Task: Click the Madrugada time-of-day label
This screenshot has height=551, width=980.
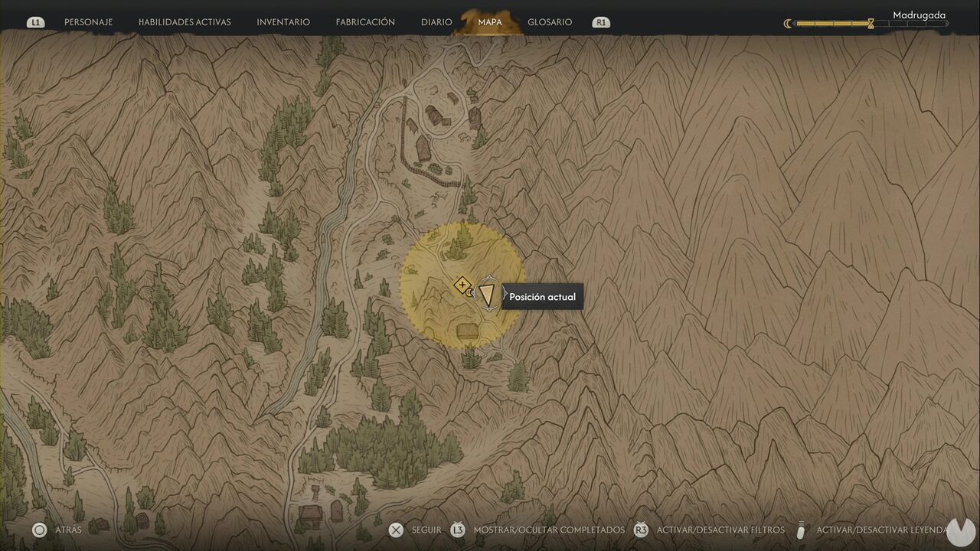Action: tap(919, 15)
